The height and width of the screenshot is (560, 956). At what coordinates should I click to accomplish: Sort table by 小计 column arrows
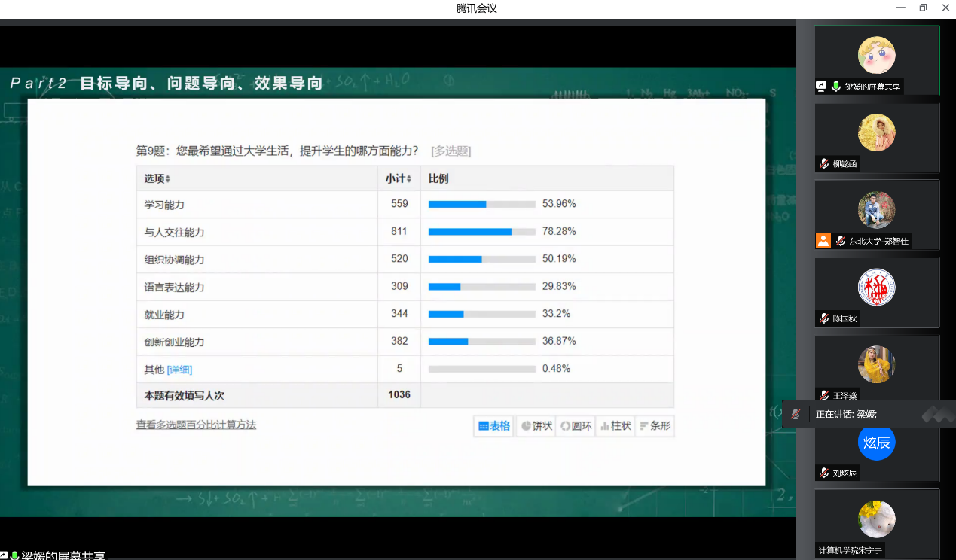tap(409, 179)
